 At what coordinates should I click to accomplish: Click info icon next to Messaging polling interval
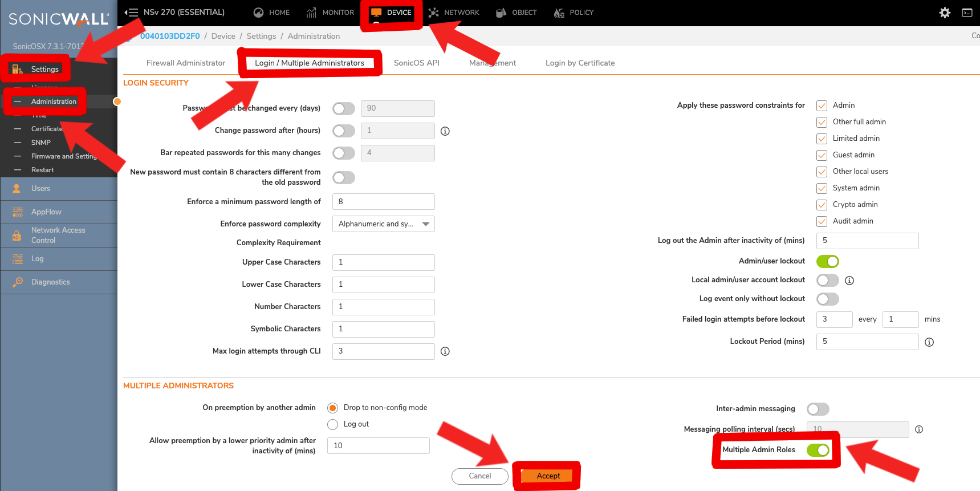pyautogui.click(x=919, y=429)
